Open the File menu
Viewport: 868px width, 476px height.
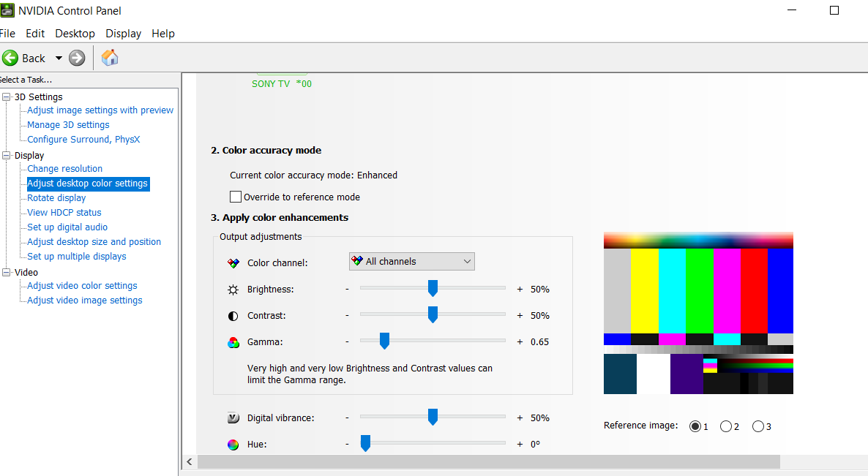pos(7,34)
